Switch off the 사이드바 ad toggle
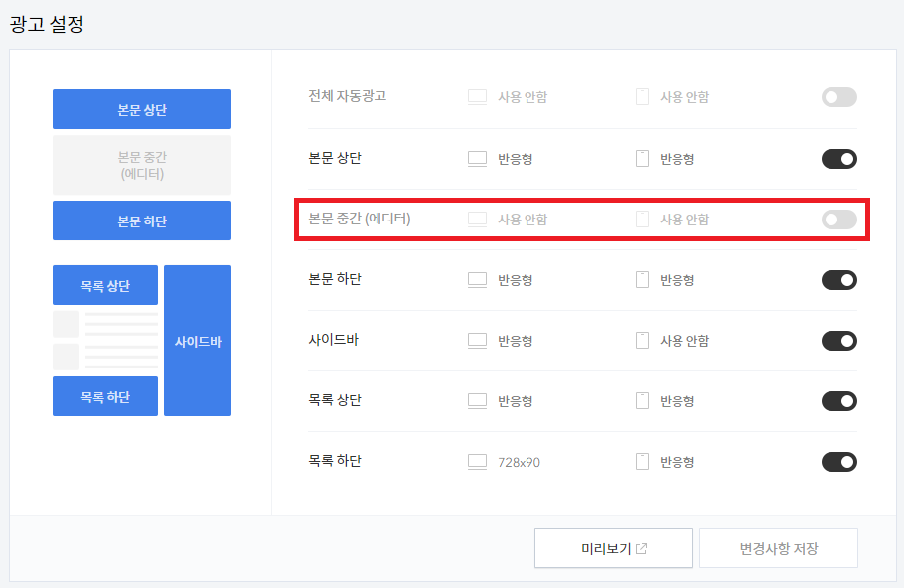Viewport: 904px width, 588px height. pyautogui.click(x=838, y=341)
